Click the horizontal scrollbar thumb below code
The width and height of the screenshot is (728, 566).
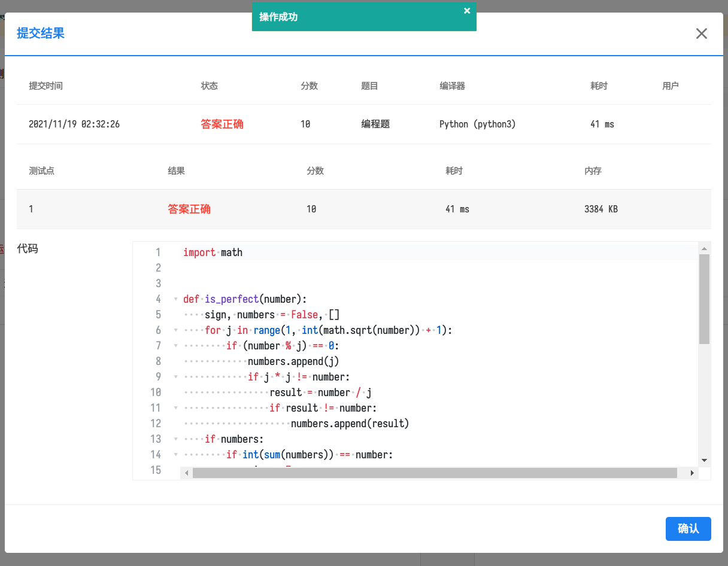(434, 473)
